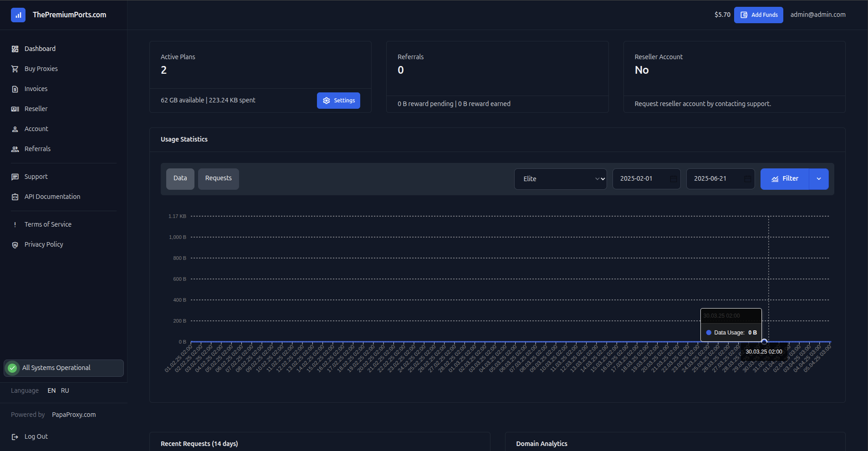
Task: Expand the Filter options arrow
Action: [819, 179]
